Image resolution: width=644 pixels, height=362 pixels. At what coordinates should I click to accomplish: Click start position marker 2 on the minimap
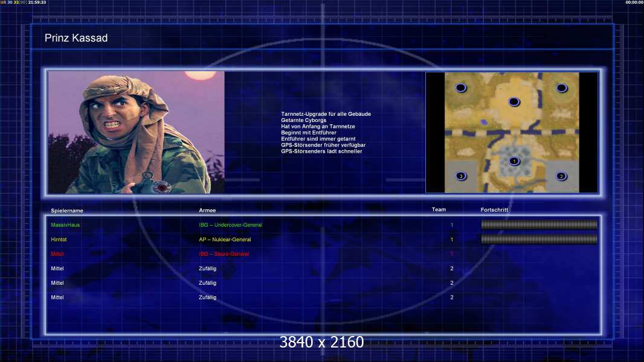pyautogui.click(x=561, y=176)
